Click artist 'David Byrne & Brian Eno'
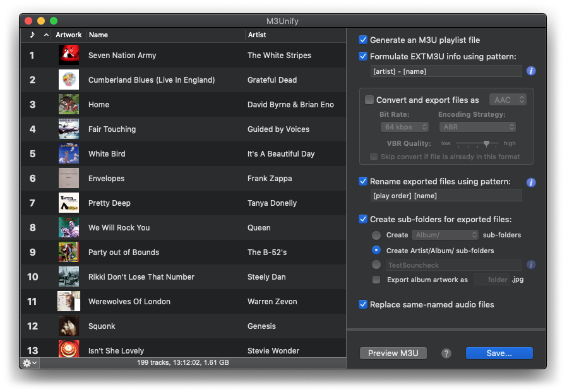This screenshot has height=392, width=567. [290, 105]
